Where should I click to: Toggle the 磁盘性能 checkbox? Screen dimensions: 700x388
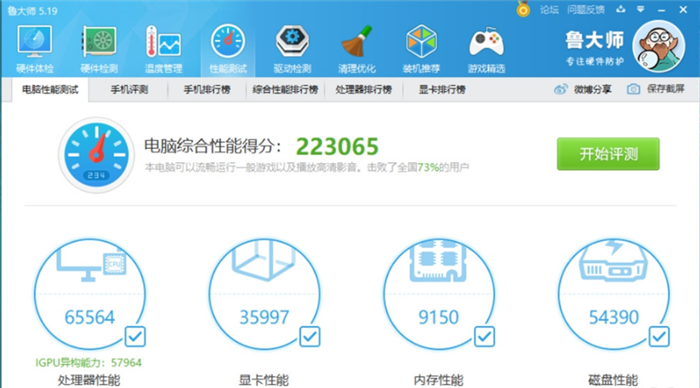[659, 337]
